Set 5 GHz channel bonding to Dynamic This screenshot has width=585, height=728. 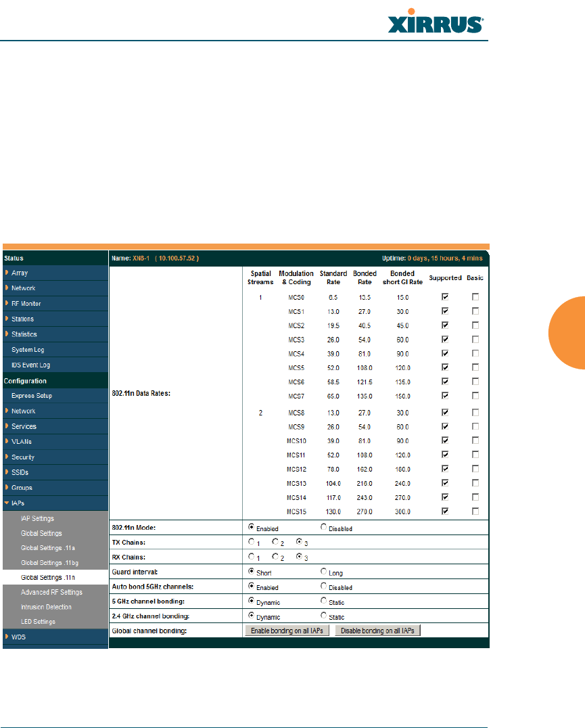point(251,601)
